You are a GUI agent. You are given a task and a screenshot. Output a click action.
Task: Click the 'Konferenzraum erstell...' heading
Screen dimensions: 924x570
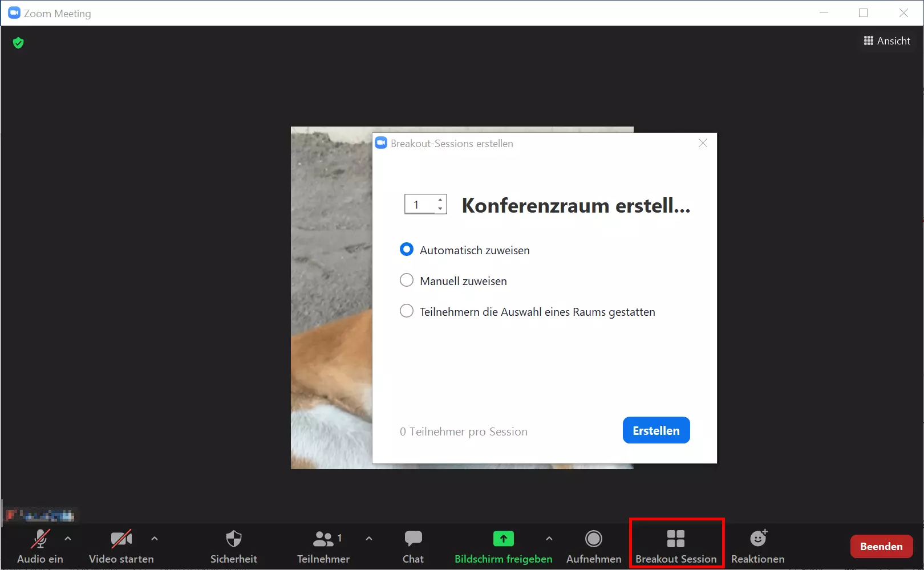pos(576,205)
